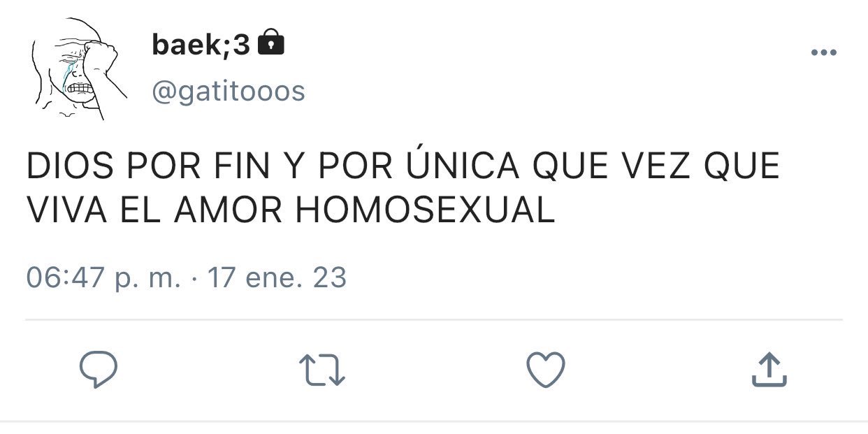Click the word DIOS at tweet start
This screenshot has width=868, height=434.
coord(71,168)
